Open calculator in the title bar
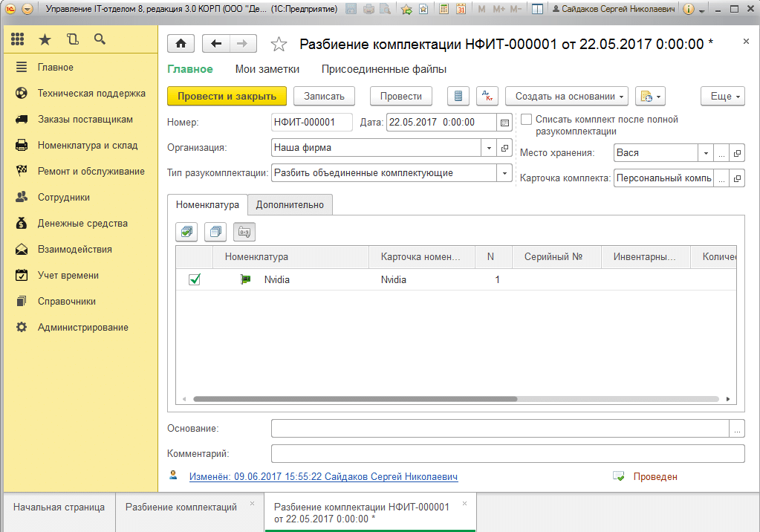The image size is (760, 532). coord(444,9)
